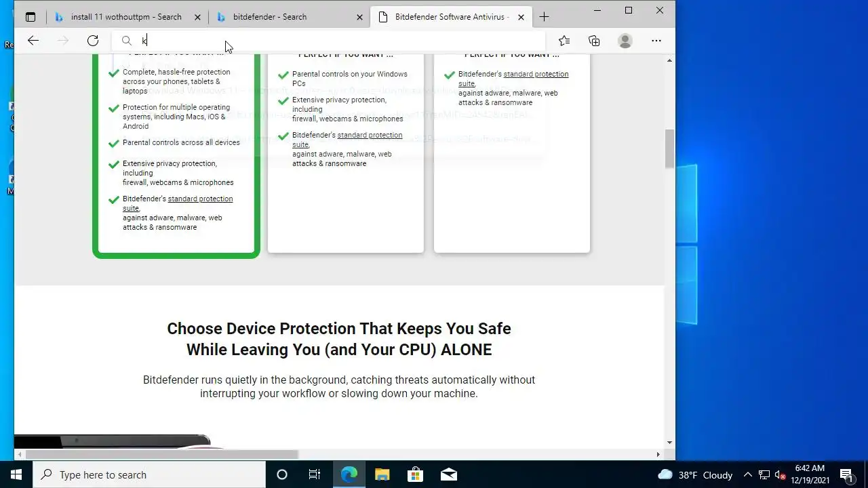Open the Mail app from the taskbar
Screen dimensions: 868x488
[448, 474]
